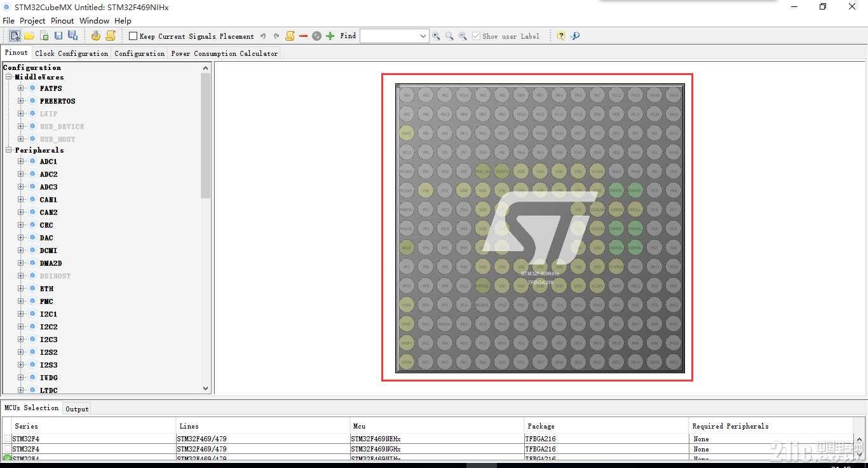
Task: Click the Save Project As icon
Action: pyautogui.click(x=72, y=36)
